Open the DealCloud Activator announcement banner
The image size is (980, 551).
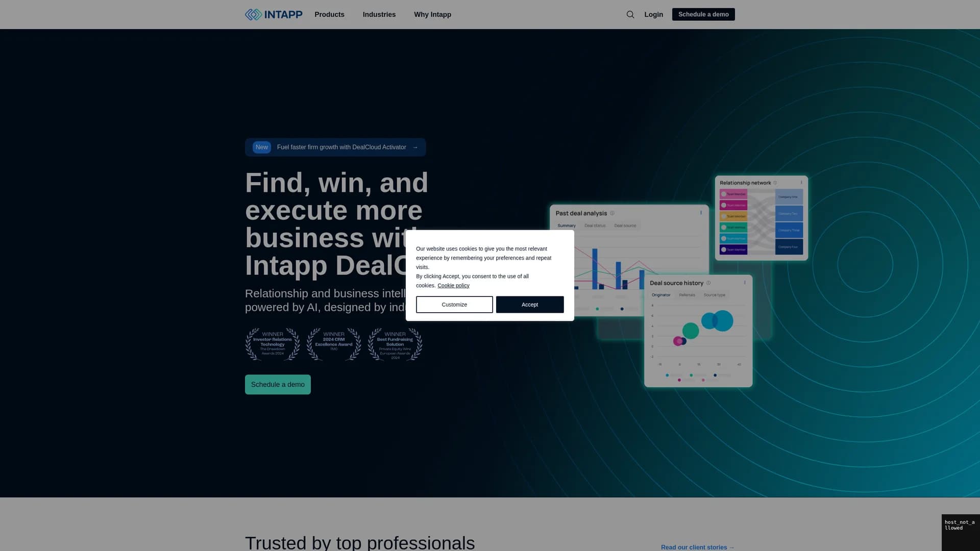[335, 147]
